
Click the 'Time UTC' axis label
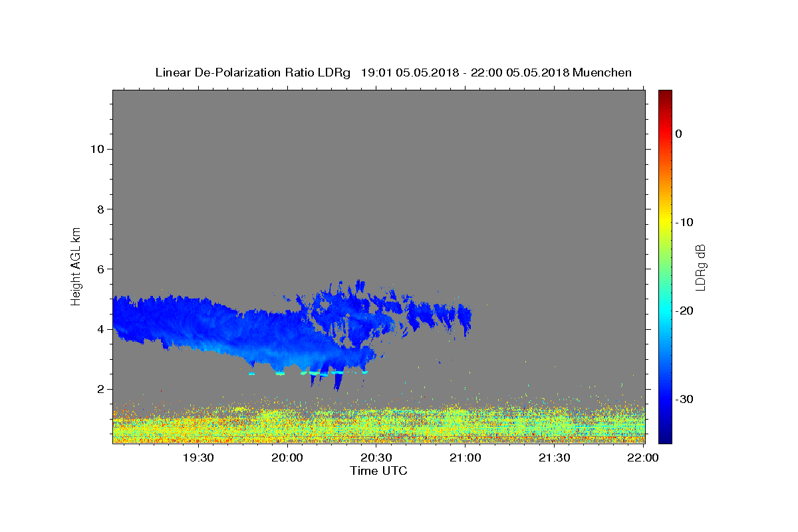click(x=378, y=471)
